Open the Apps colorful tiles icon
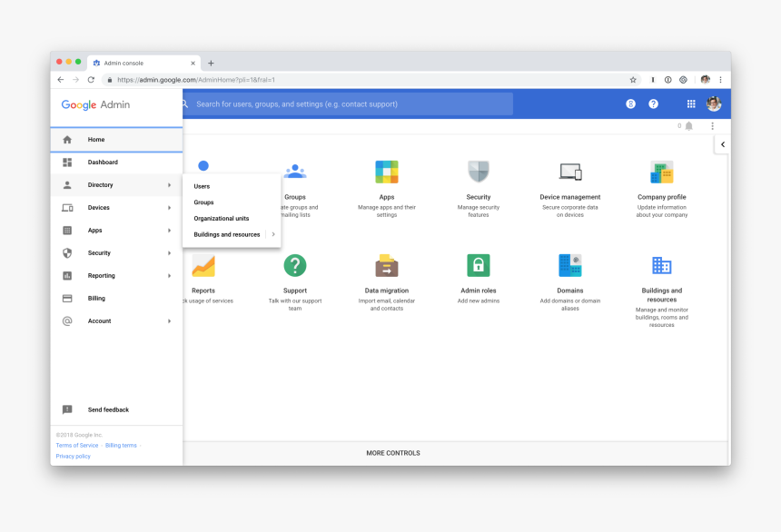 (x=387, y=172)
